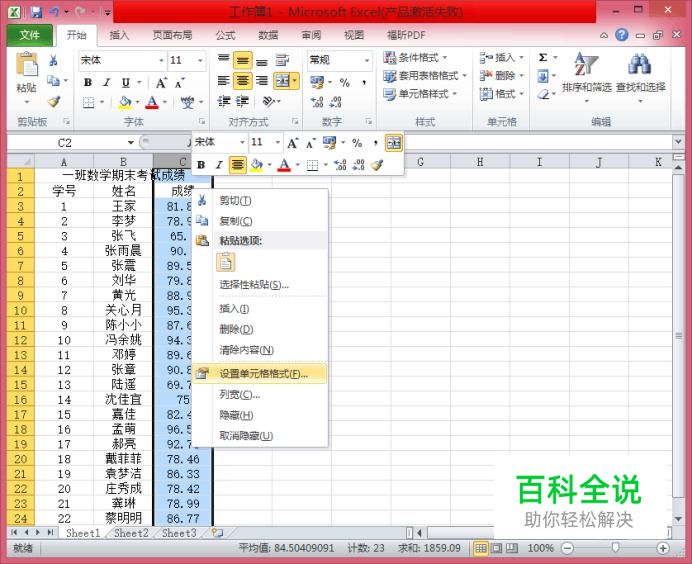Image resolution: width=692 pixels, height=564 pixels.
Task: Switch to the 数据 Data tab
Action: tap(268, 35)
